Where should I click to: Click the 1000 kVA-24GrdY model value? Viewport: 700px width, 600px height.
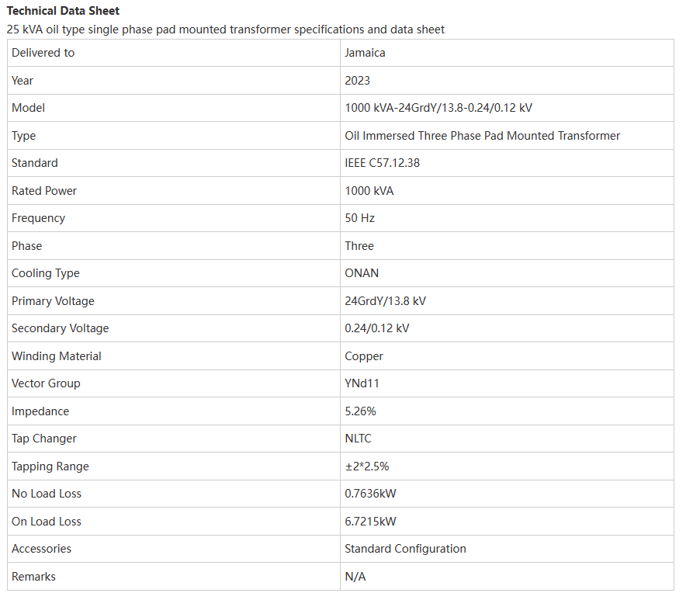(438, 108)
